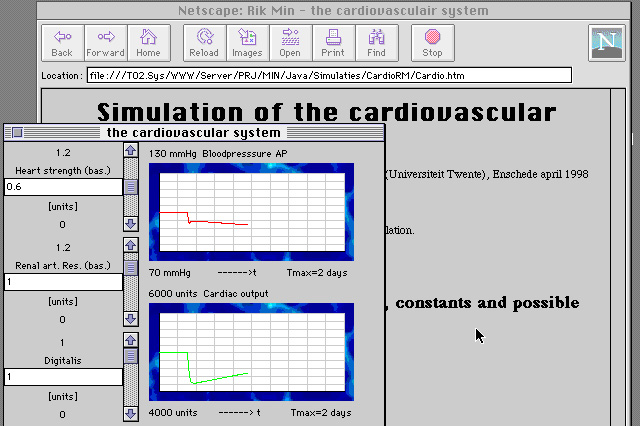Click the 'constants and possible' heading text
Screen dimensions: 640x426
[487, 303]
